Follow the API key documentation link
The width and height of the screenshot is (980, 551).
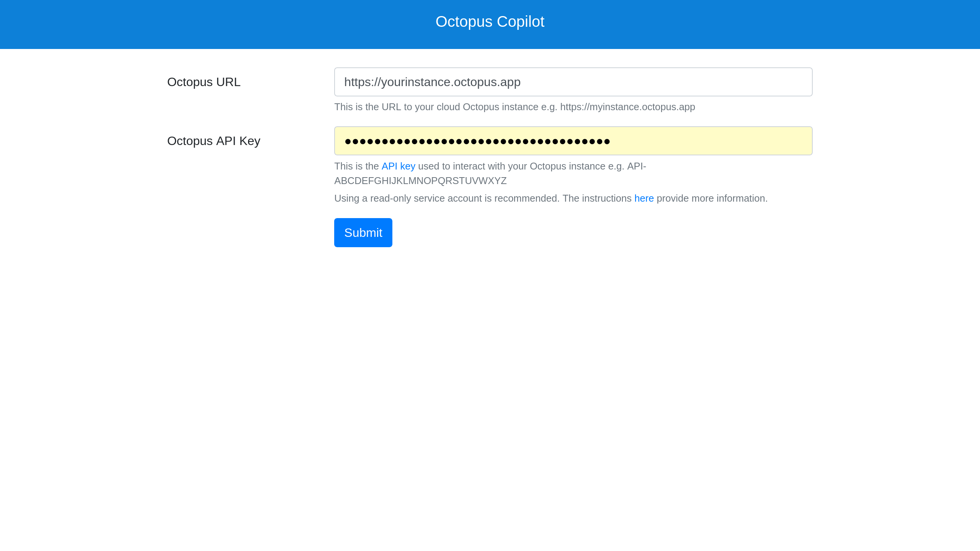pyautogui.click(x=398, y=166)
